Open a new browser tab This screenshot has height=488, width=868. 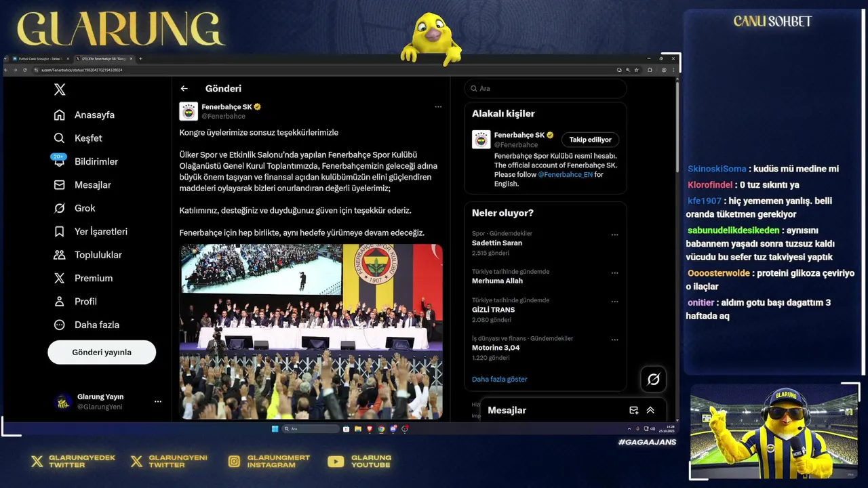tap(140, 59)
